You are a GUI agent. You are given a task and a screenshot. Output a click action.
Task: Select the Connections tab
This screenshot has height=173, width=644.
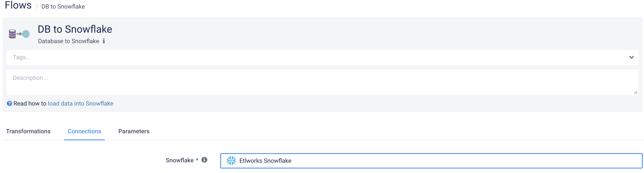[84, 131]
